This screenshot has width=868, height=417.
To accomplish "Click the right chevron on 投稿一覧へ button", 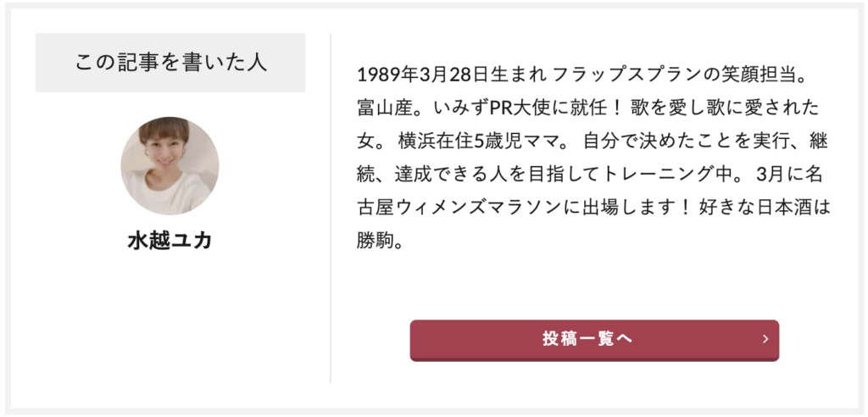I will pos(765,340).
